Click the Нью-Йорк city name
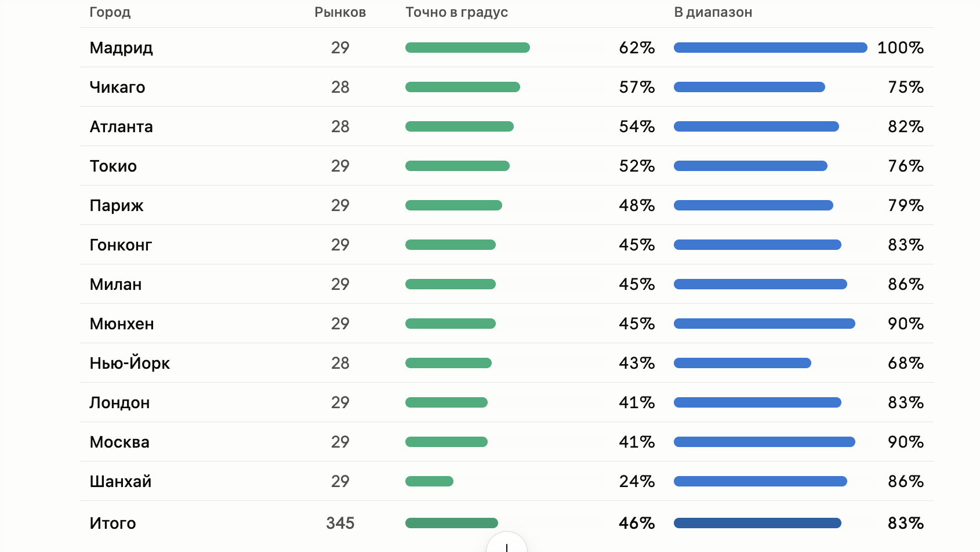Screen dimensions: 980x552 tap(130, 363)
